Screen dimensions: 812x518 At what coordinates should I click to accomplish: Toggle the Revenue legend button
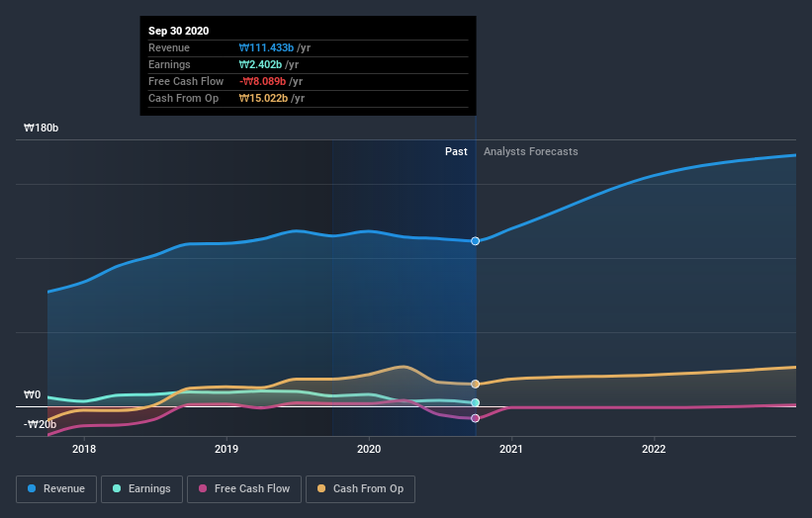coord(56,489)
